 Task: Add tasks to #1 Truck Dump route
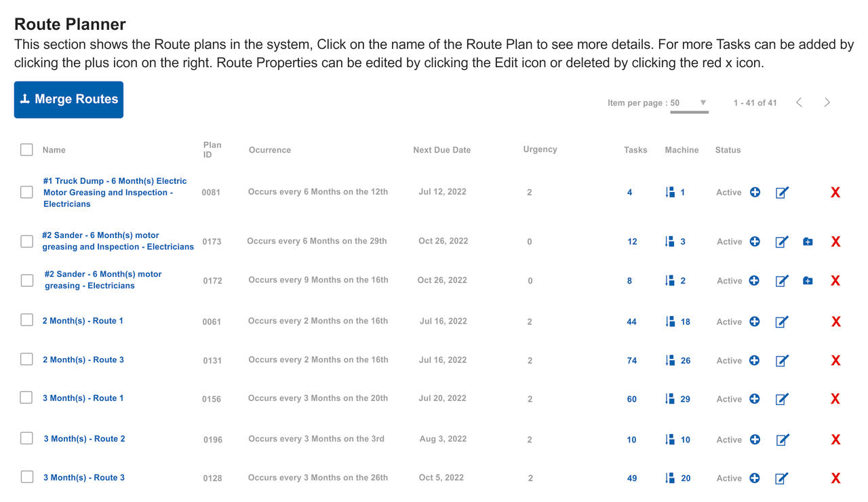755,192
